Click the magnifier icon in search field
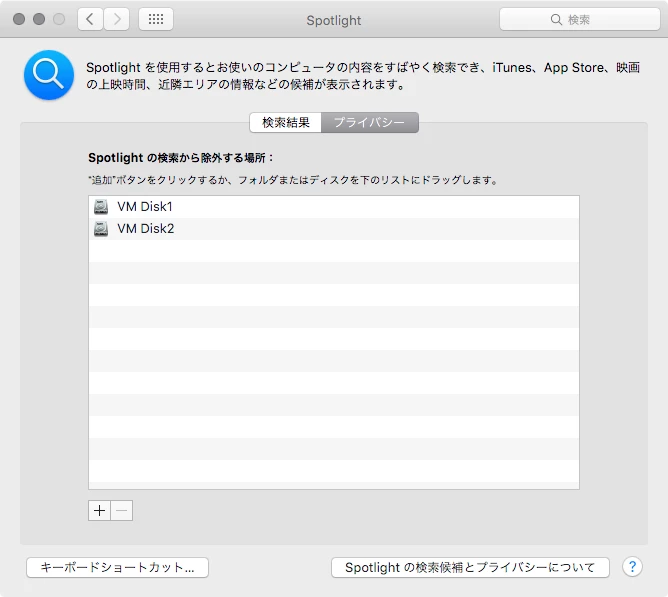Viewport: 668px width, 597px height. [x=556, y=20]
